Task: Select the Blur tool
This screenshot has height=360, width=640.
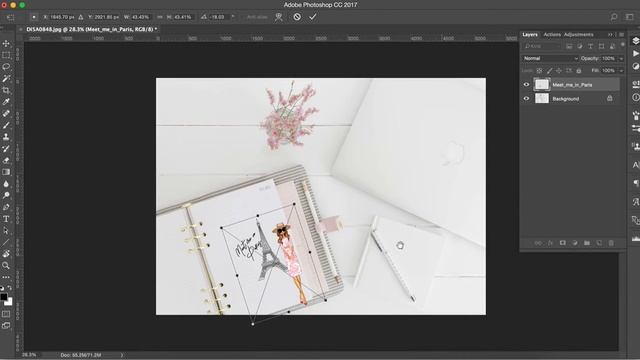Action: click(x=6, y=184)
